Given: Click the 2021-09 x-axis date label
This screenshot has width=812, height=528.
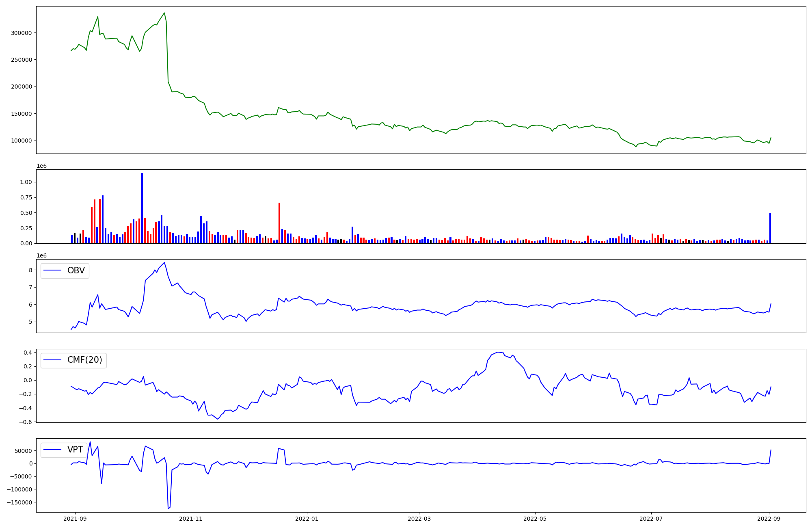Looking at the screenshot, I should coord(75,519).
